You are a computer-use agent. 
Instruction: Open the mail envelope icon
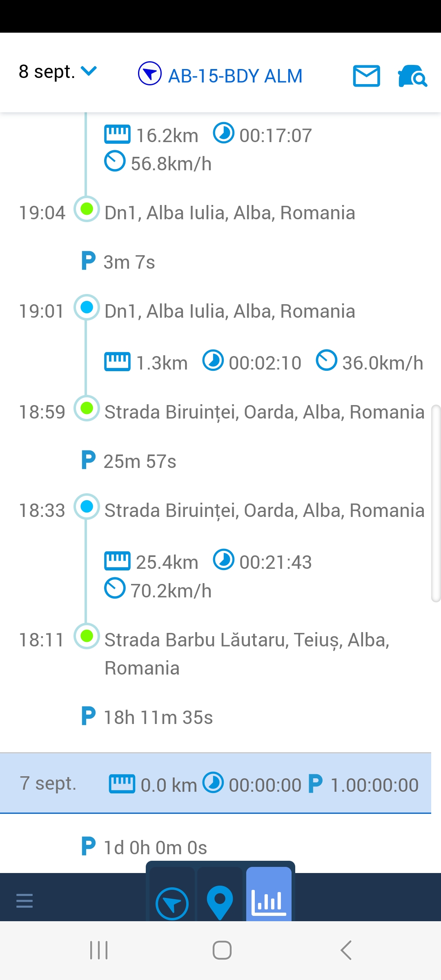click(366, 76)
